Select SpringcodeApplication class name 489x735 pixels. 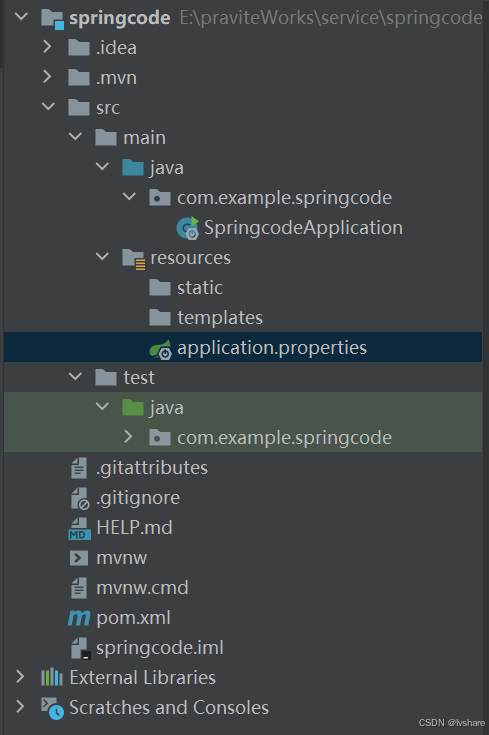click(x=303, y=228)
